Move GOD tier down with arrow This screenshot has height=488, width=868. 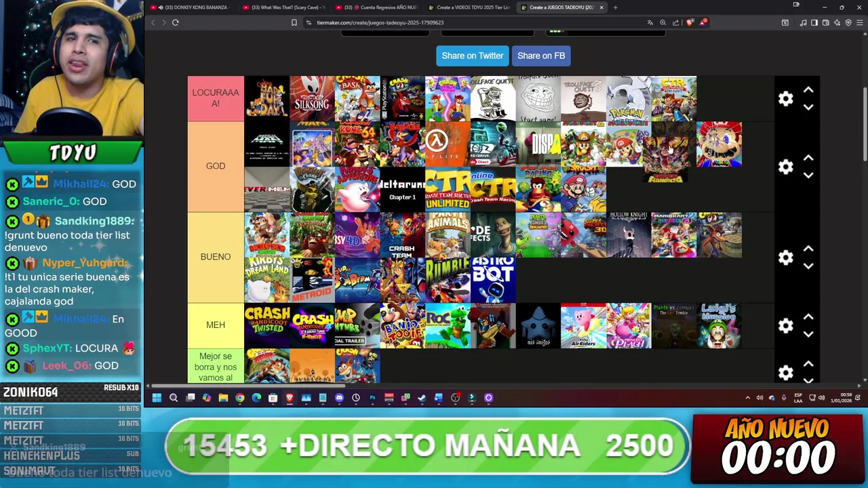(x=808, y=175)
